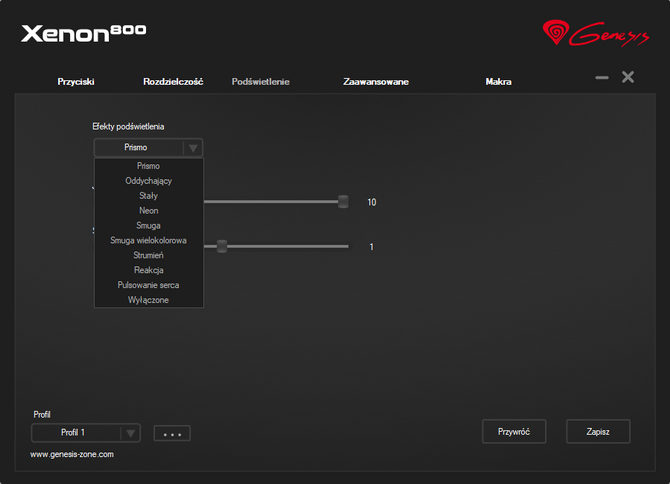Image resolution: width=670 pixels, height=484 pixels.
Task: Choose Pulsowanie serca effect
Action: point(148,285)
